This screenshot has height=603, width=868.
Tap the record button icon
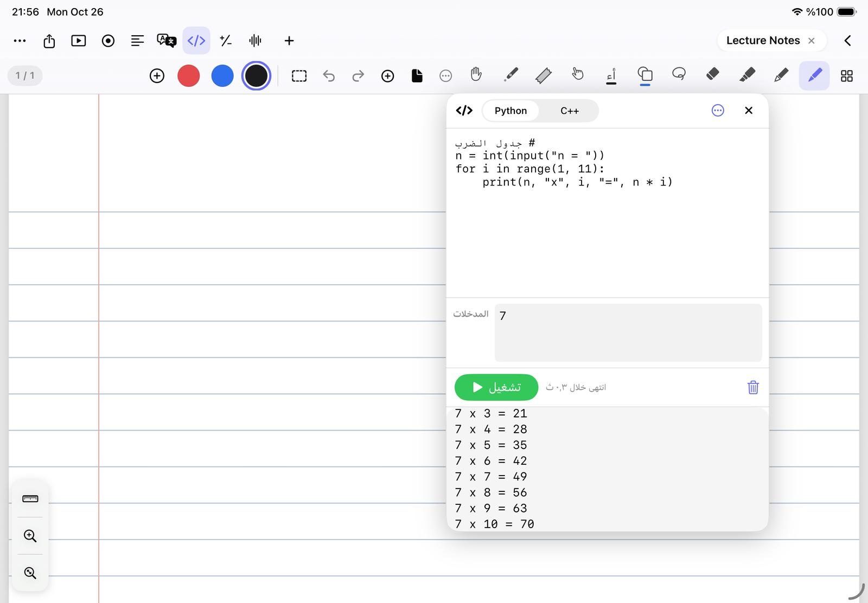tap(108, 41)
